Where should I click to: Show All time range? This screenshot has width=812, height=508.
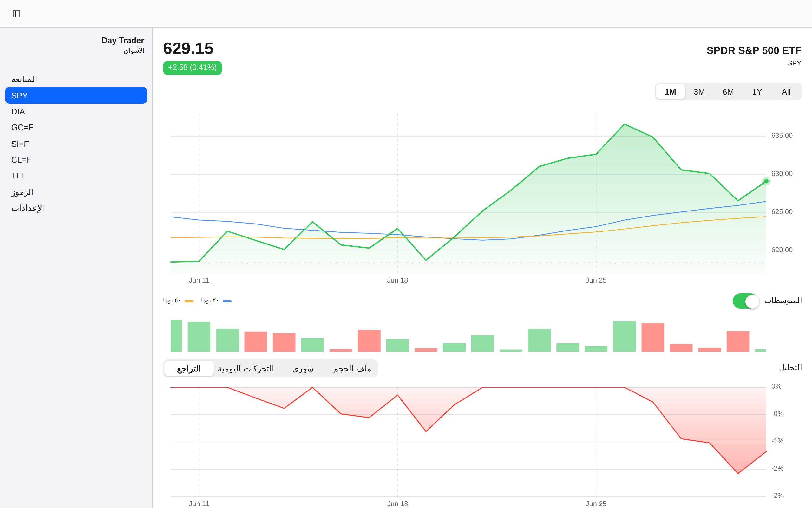[786, 92]
